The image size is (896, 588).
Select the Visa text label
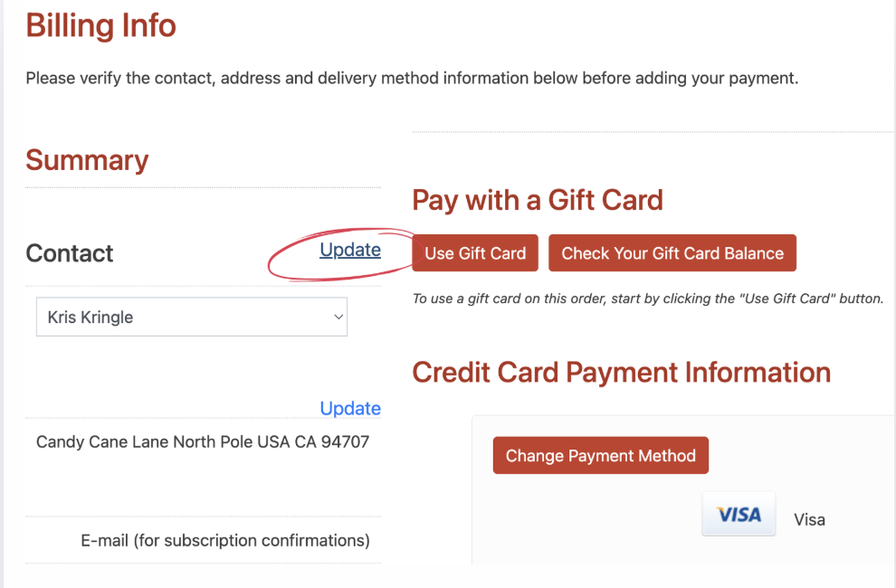809,519
